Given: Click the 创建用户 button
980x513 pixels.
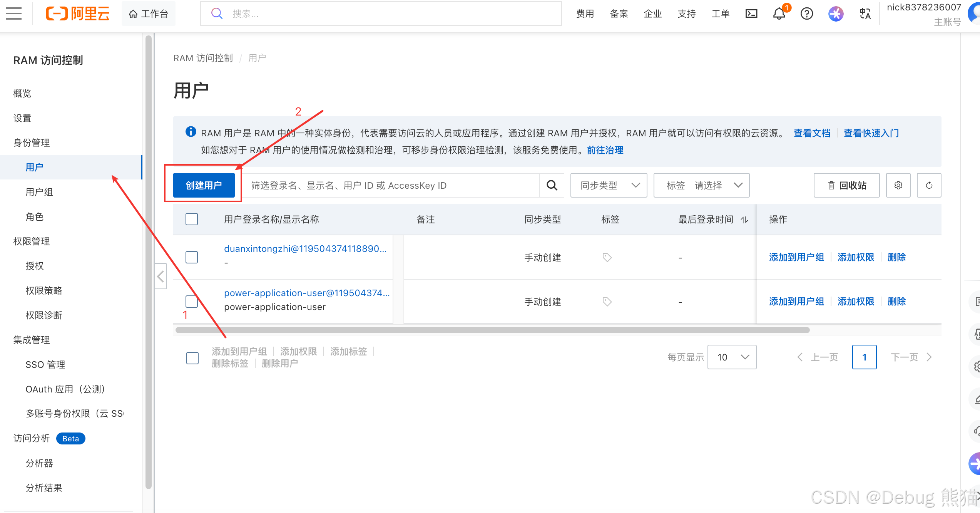Looking at the screenshot, I should pos(204,185).
